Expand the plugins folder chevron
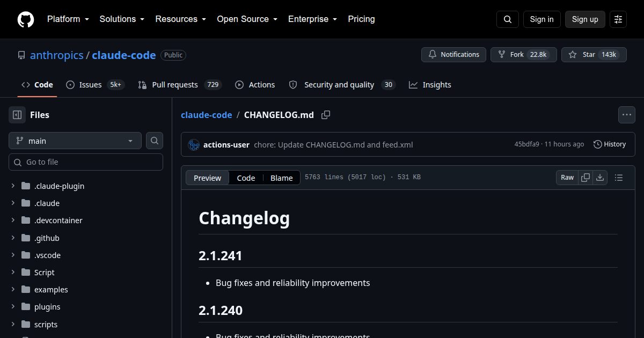 13,307
